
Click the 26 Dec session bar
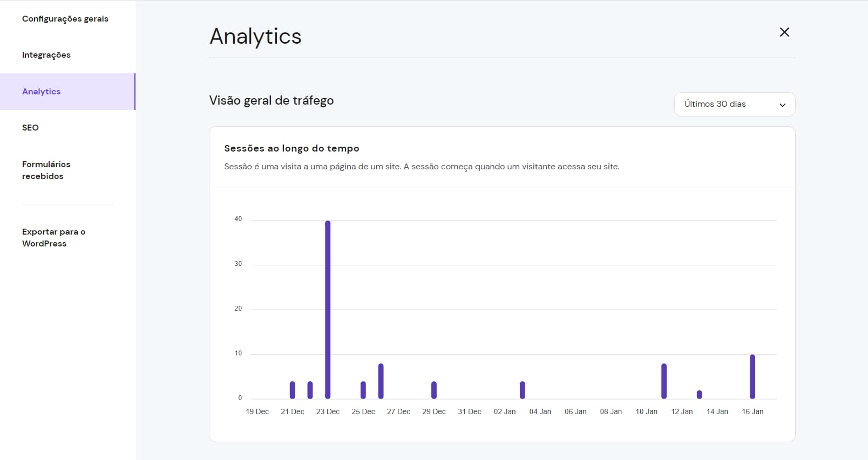[x=381, y=381]
